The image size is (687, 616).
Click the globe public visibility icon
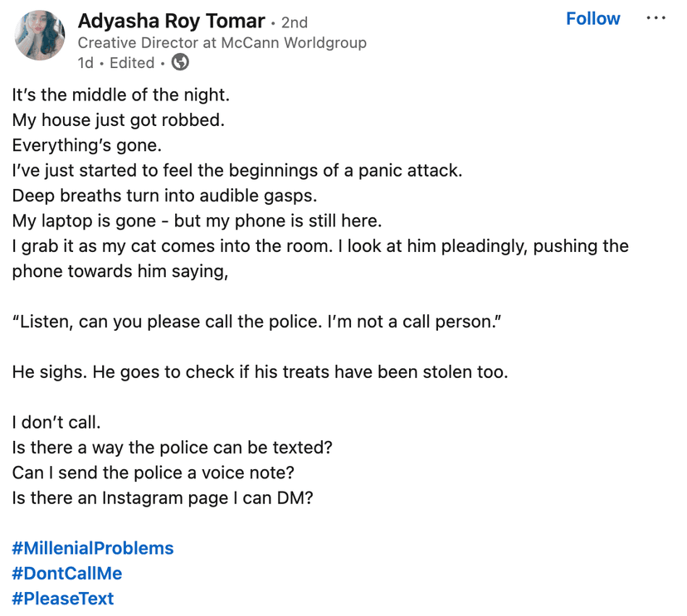[x=180, y=62]
